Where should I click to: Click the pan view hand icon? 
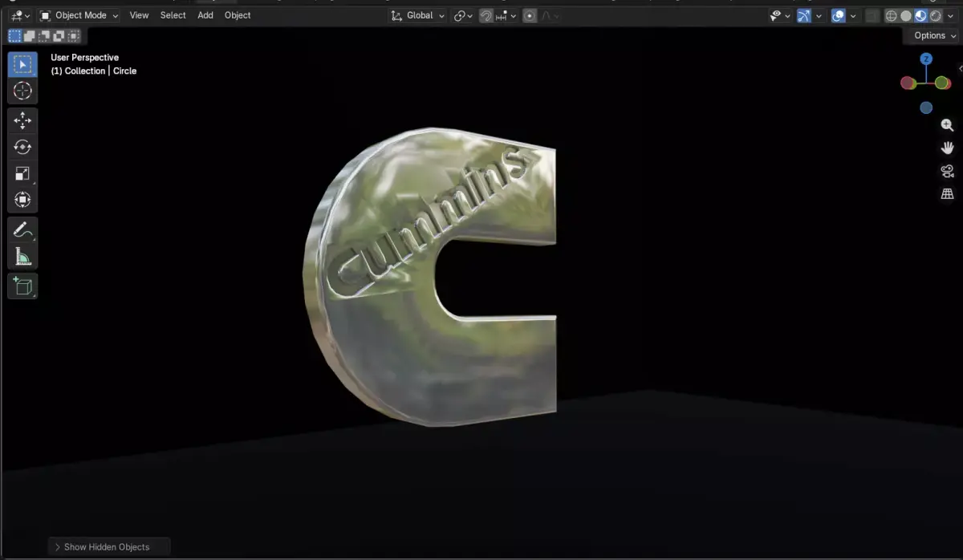[x=947, y=148]
